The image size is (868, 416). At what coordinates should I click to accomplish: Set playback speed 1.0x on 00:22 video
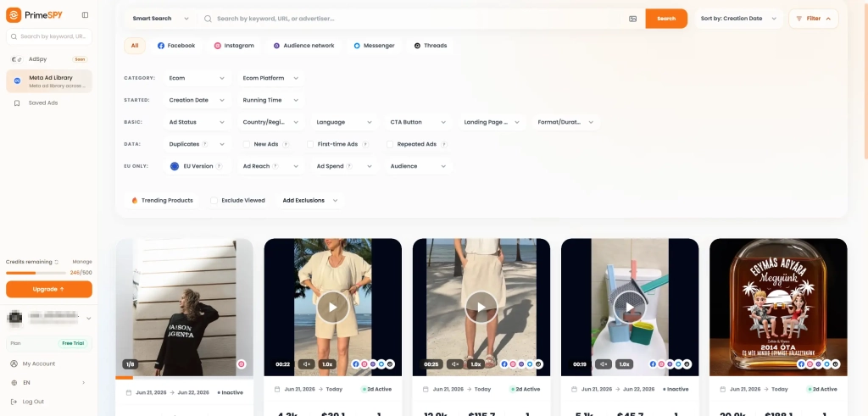tap(327, 364)
